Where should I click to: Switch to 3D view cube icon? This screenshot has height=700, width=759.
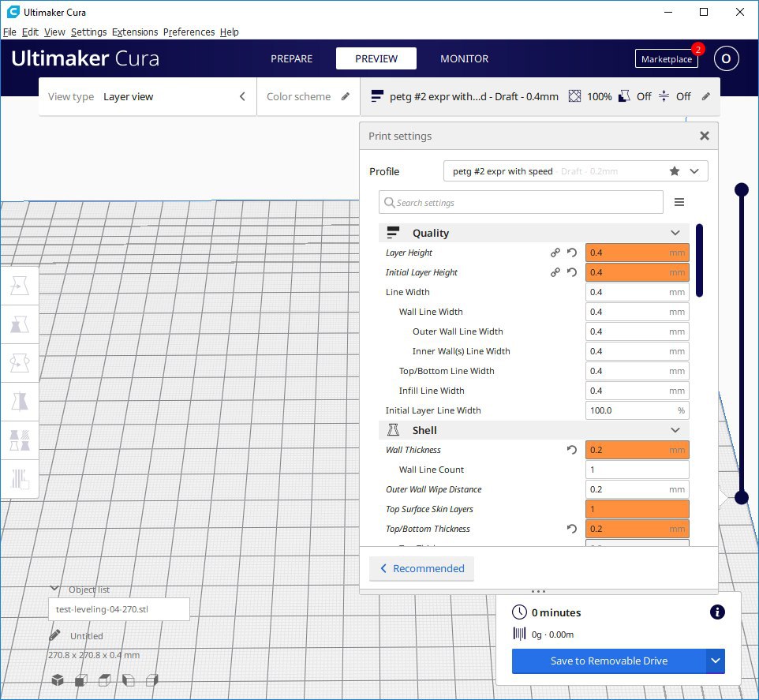tap(58, 680)
